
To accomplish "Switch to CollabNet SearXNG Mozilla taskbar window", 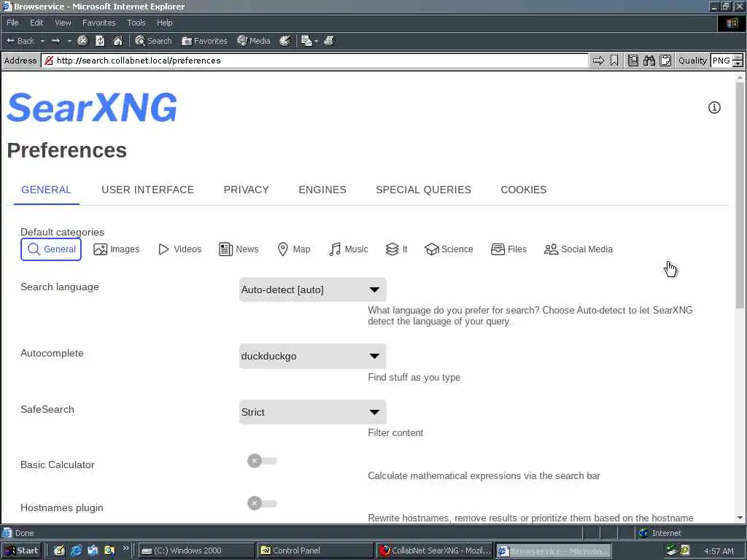I will (435, 551).
